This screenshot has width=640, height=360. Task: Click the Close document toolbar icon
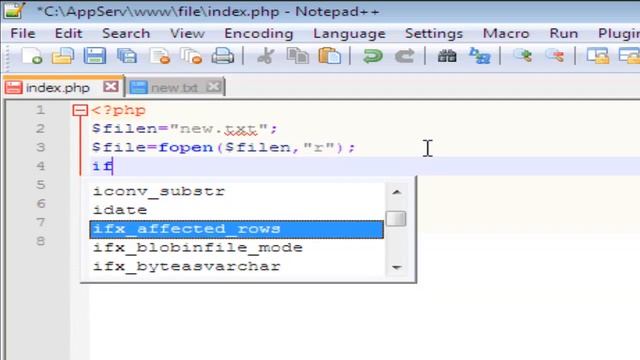(160, 56)
